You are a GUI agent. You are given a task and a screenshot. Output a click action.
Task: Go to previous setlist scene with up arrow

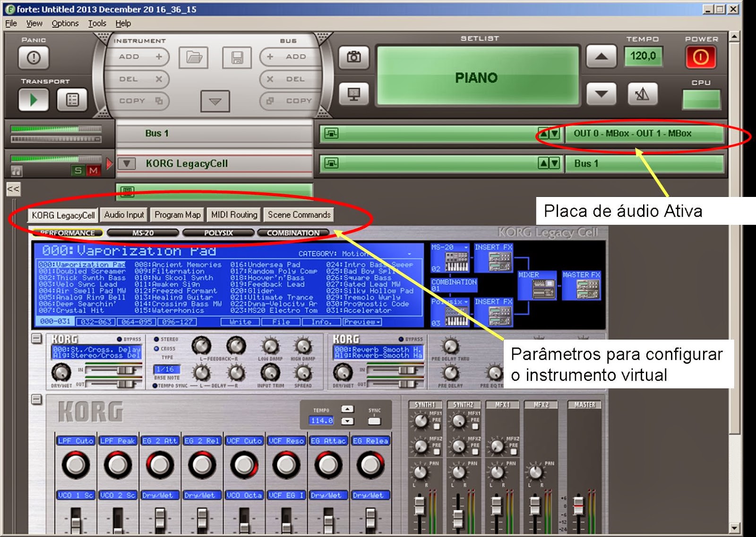click(601, 57)
